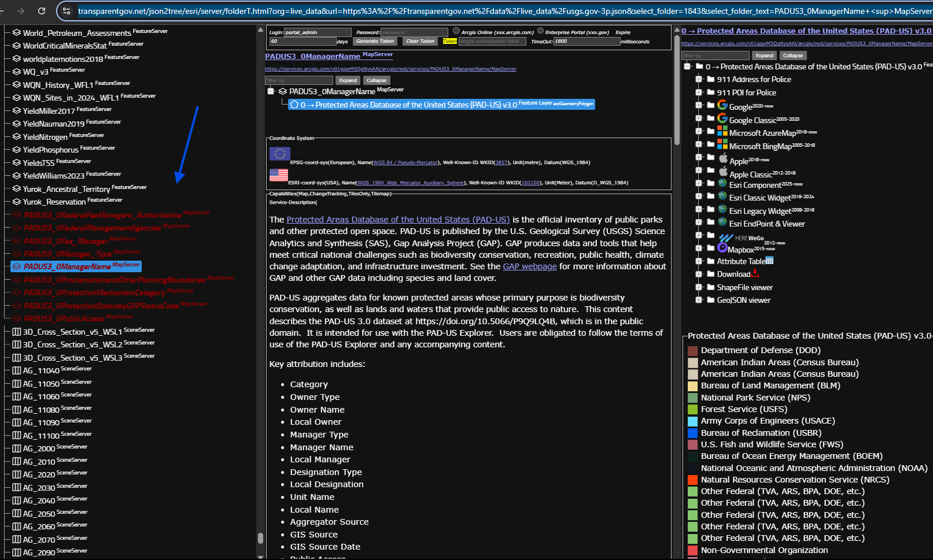Click the Microsoft logo next to AzureMap

click(722, 131)
